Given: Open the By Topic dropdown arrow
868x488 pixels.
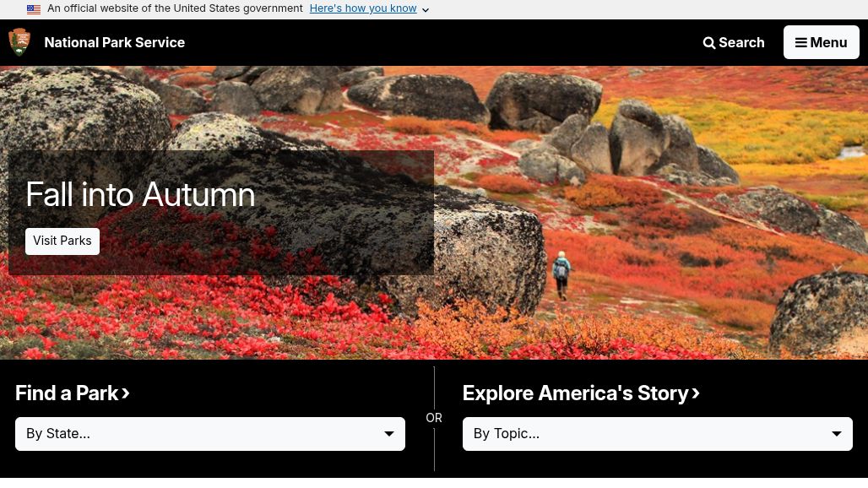Looking at the screenshot, I should pos(837,434).
